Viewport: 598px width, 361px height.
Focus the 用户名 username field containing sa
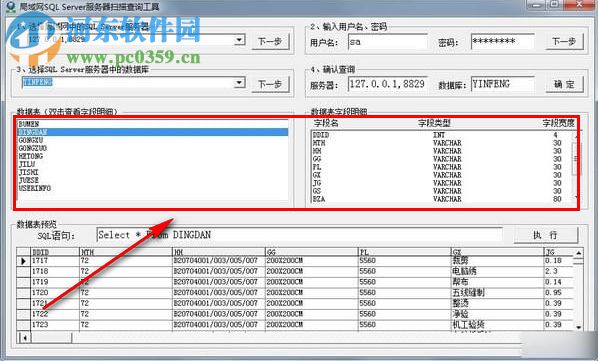(x=387, y=42)
